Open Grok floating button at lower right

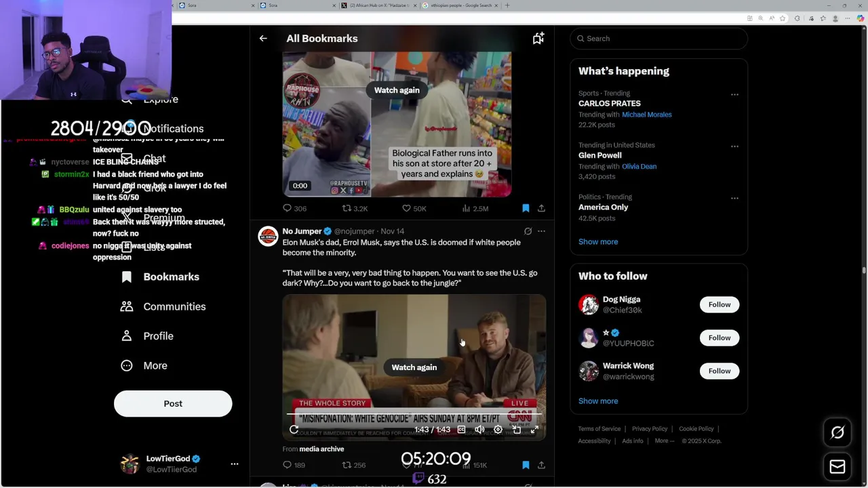tap(837, 432)
